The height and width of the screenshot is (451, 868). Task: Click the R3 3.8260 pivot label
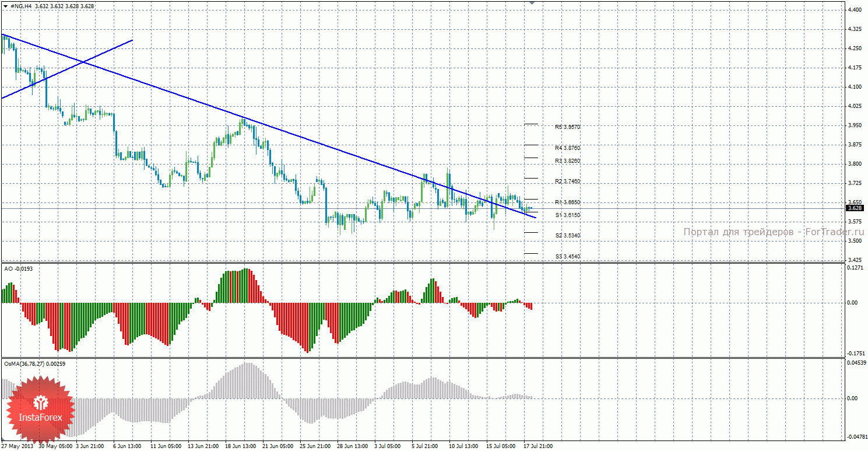coord(567,160)
